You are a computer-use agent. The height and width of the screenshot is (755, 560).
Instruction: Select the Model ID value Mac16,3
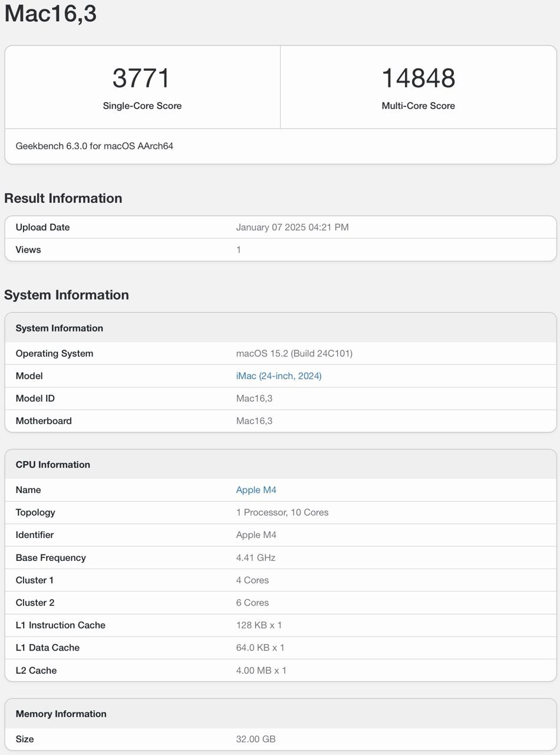[254, 398]
